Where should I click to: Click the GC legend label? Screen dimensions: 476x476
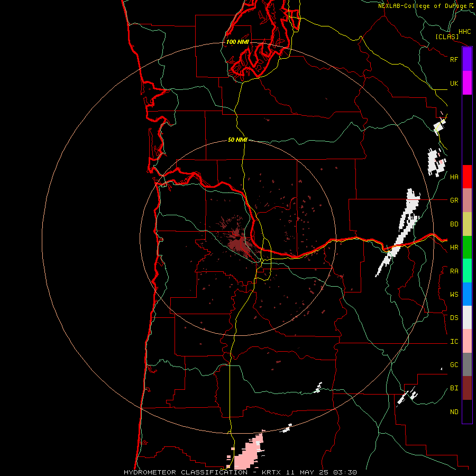coord(454,365)
